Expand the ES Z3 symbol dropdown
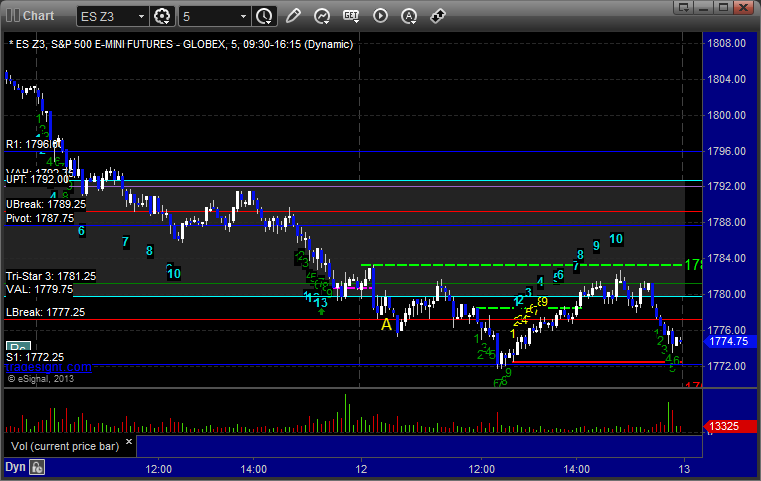761x481 pixels. point(141,17)
